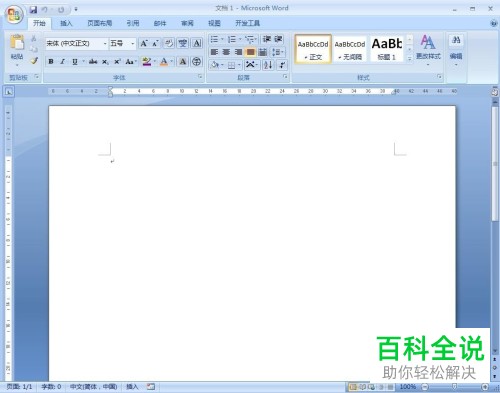Apply bullet list formatting
This screenshot has height=393, width=500.
[x=214, y=39]
